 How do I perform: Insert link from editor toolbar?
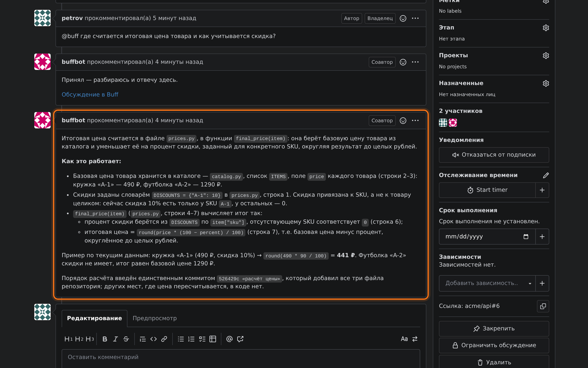[x=164, y=339]
